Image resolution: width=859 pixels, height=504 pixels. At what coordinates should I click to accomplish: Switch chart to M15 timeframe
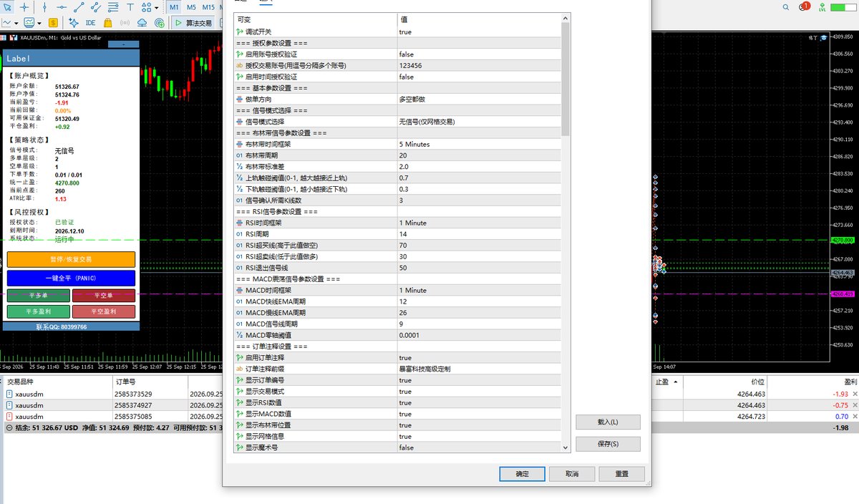208,7
